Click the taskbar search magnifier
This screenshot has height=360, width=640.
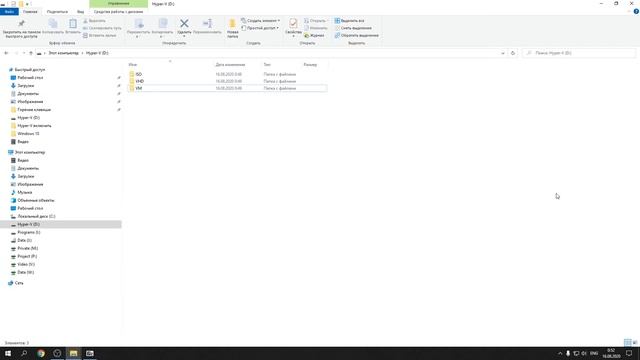coord(24,353)
